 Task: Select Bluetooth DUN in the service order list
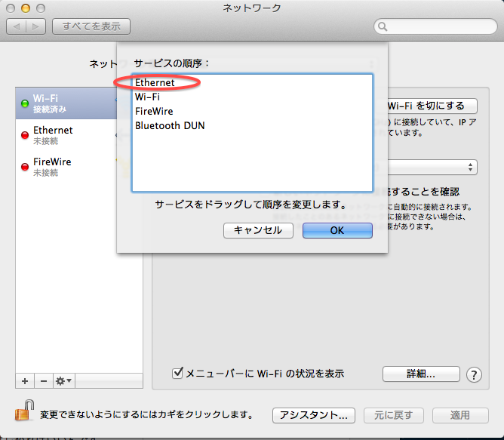coord(252,125)
